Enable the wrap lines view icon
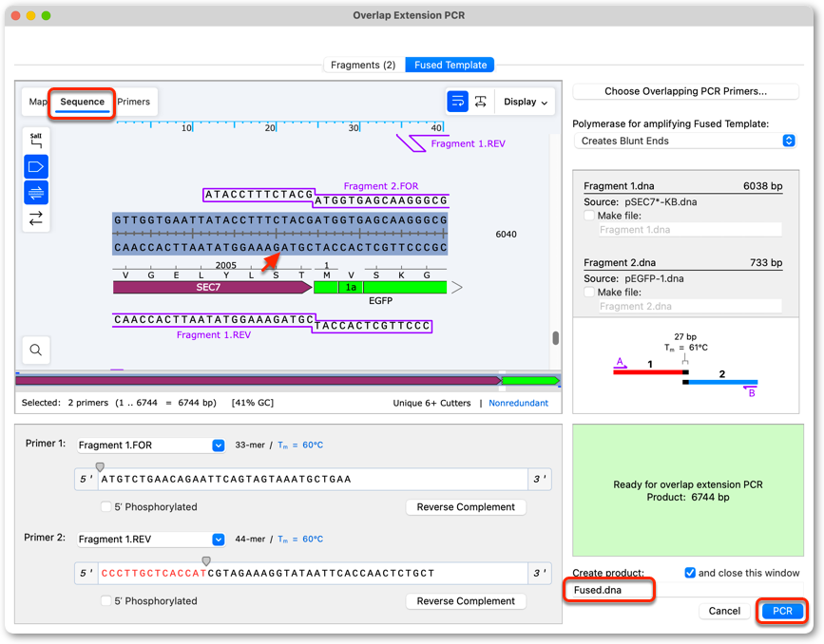This screenshot has height=644, width=824. point(457,102)
